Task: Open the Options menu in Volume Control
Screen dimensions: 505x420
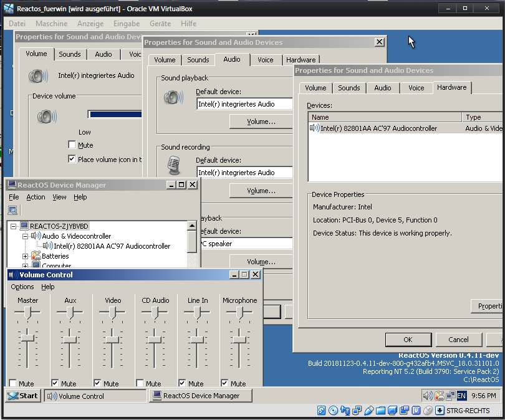Action: click(22, 287)
